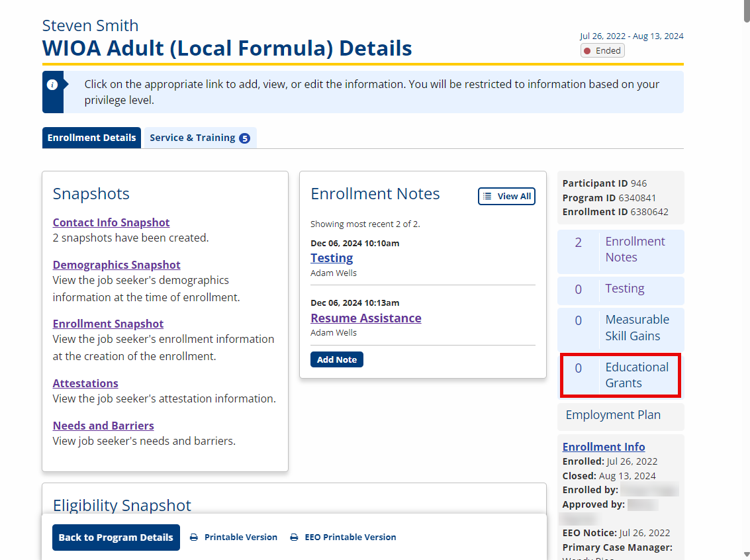Open the Needs and Barriers link
The image size is (750, 560).
(x=103, y=426)
